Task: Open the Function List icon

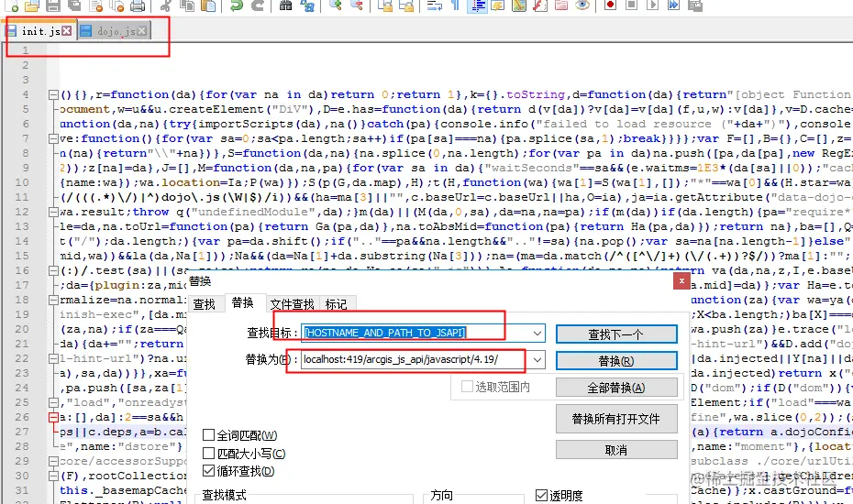Action: point(540,5)
